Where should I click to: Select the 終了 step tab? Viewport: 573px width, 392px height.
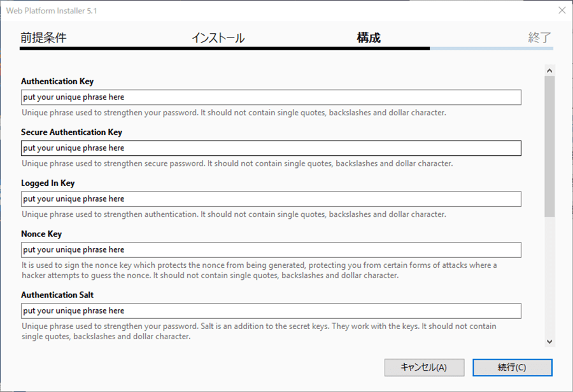point(540,38)
